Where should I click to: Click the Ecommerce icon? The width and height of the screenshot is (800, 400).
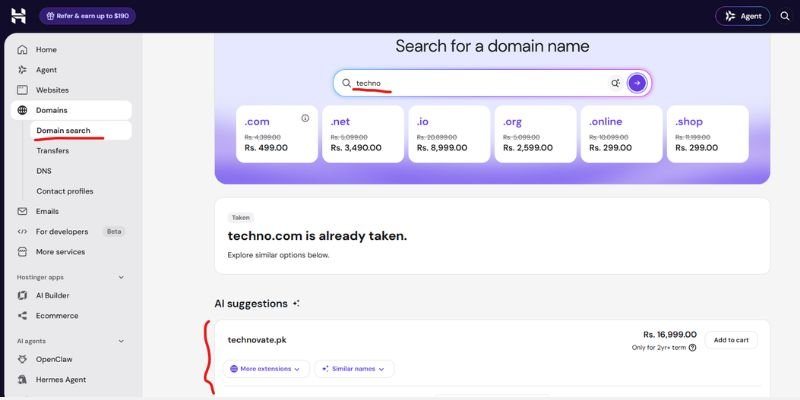22,316
